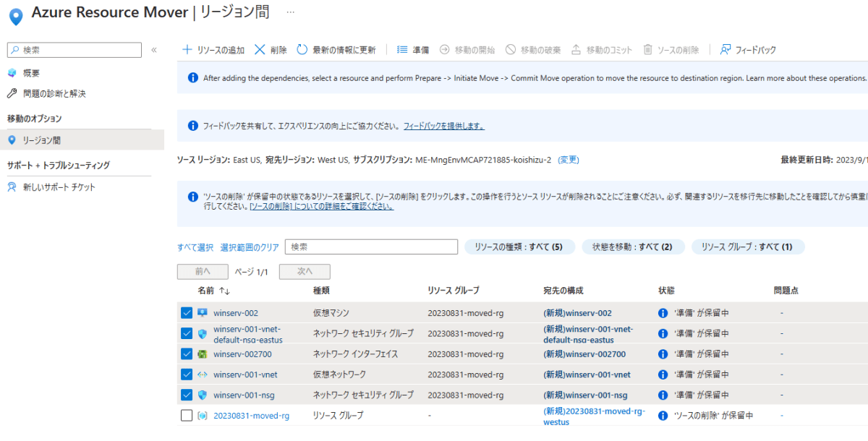The height and width of the screenshot is (441, 868).
Task: Open 概要 in the sidebar
Action: [32, 73]
